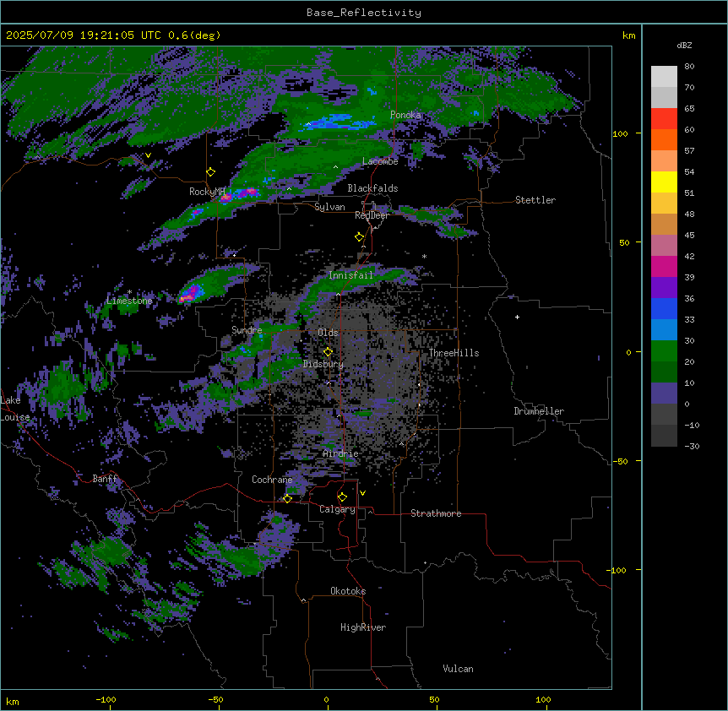Click the Base_Reflectivity title text
Image resolution: width=728 pixels, height=711 pixels.
[x=364, y=13]
